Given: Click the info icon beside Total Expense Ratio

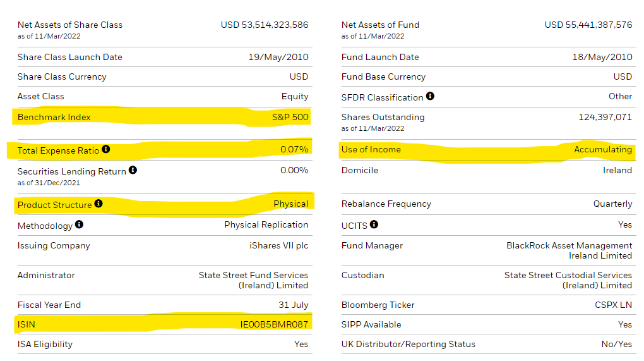Looking at the screenshot, I should 106,150.
